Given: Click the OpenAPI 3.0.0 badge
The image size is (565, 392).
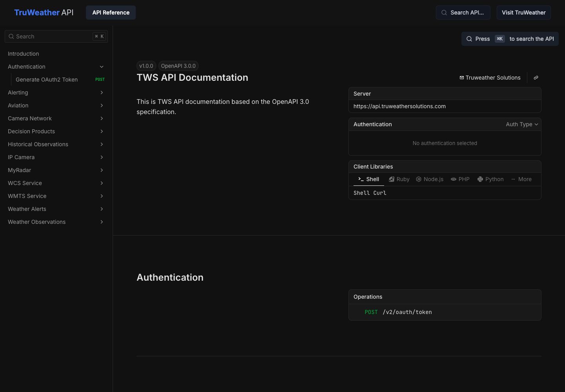Looking at the screenshot, I should (x=178, y=66).
